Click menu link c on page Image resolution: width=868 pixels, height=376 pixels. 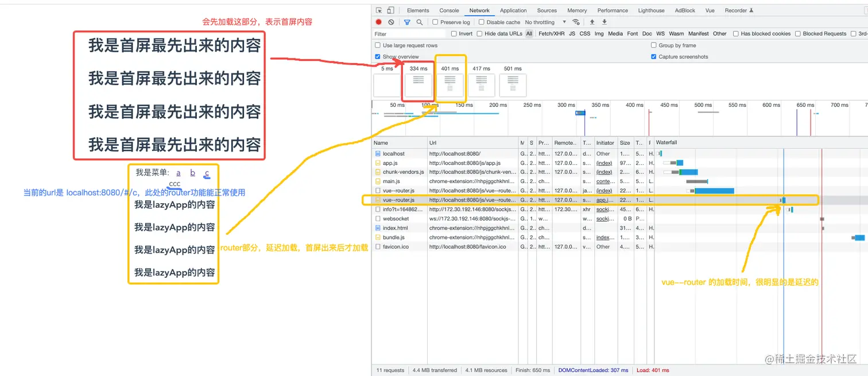pyautogui.click(x=207, y=173)
